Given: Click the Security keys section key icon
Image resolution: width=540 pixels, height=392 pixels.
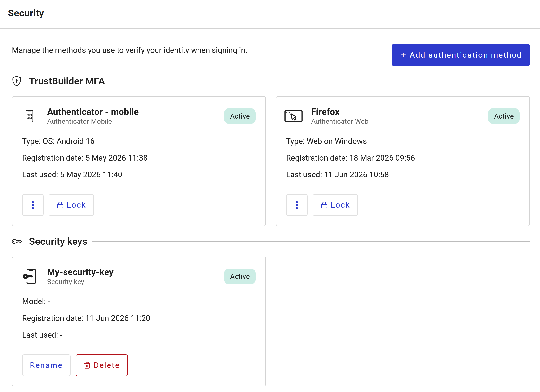Looking at the screenshot, I should (x=17, y=242).
